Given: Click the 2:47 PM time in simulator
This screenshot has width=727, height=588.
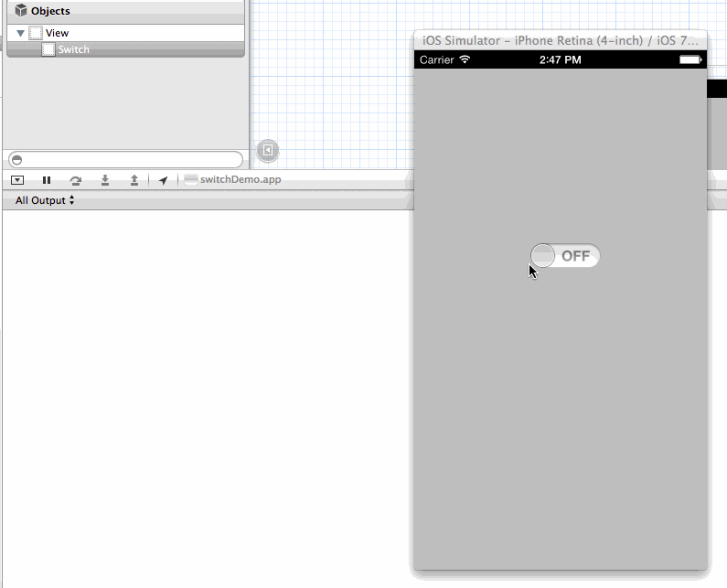Looking at the screenshot, I should point(560,59).
